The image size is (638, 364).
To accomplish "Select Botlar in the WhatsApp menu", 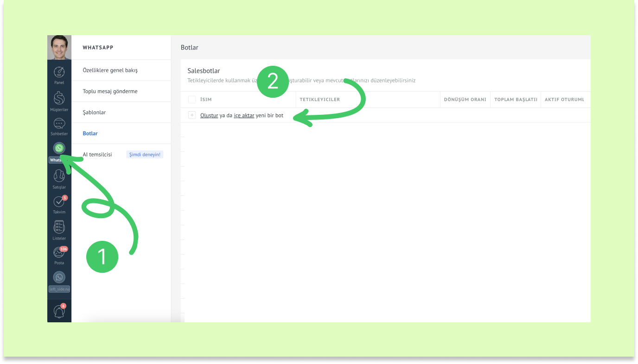I will pos(90,133).
